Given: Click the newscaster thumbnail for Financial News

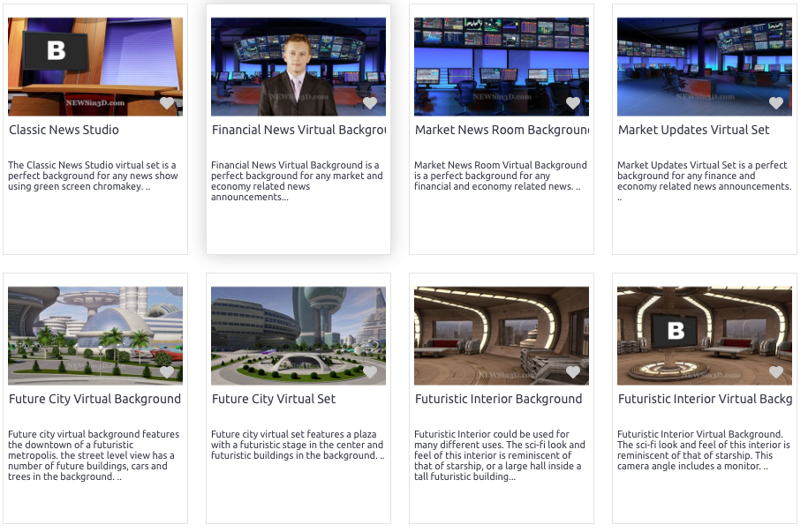Looking at the screenshot, I should click(x=298, y=62).
